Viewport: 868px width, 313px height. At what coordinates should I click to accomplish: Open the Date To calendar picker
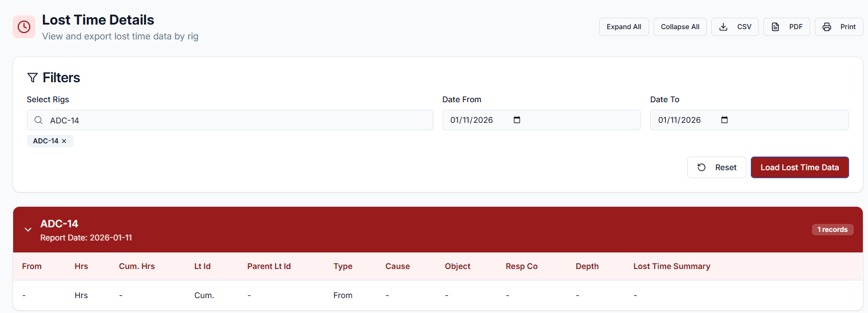point(724,120)
